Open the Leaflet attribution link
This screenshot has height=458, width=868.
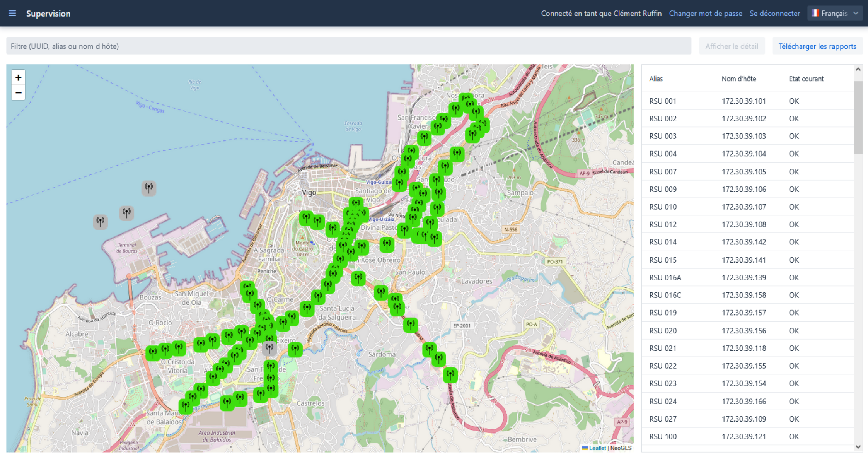(597, 448)
